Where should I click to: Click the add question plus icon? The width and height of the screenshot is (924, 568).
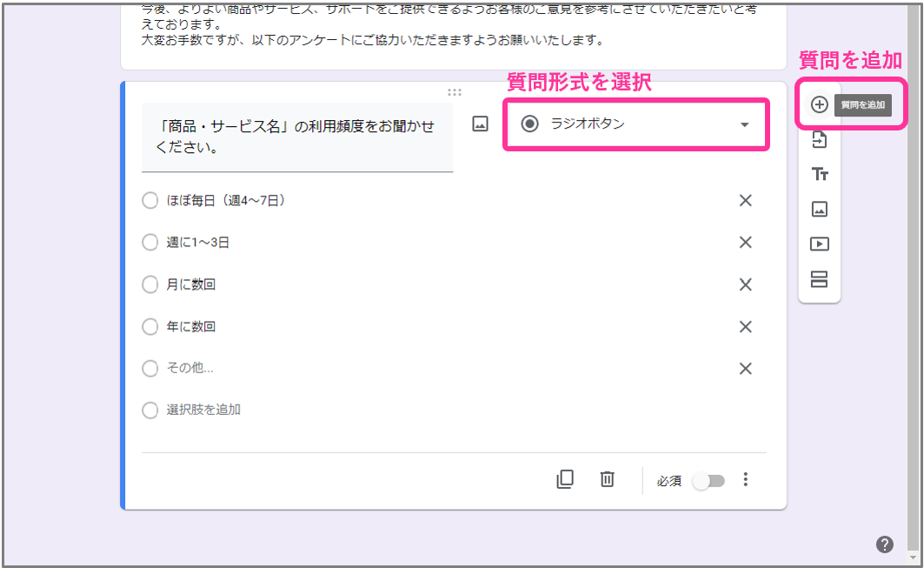click(x=819, y=104)
